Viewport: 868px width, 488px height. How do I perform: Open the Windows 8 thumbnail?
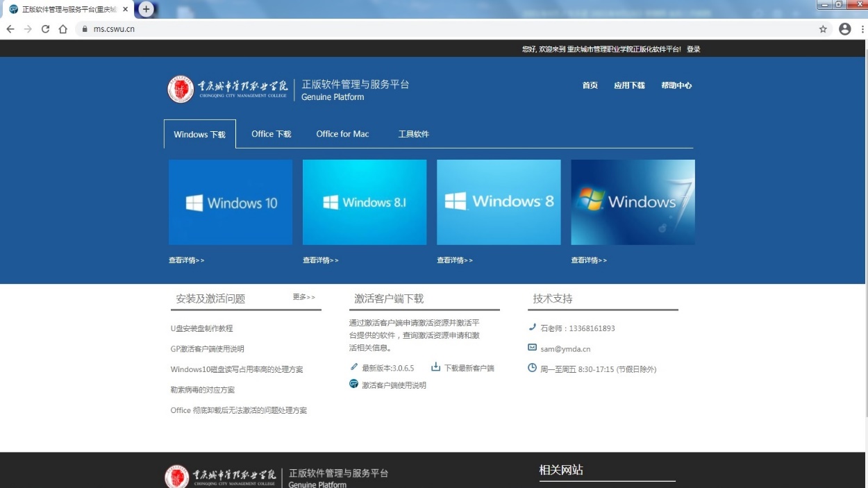(x=499, y=202)
